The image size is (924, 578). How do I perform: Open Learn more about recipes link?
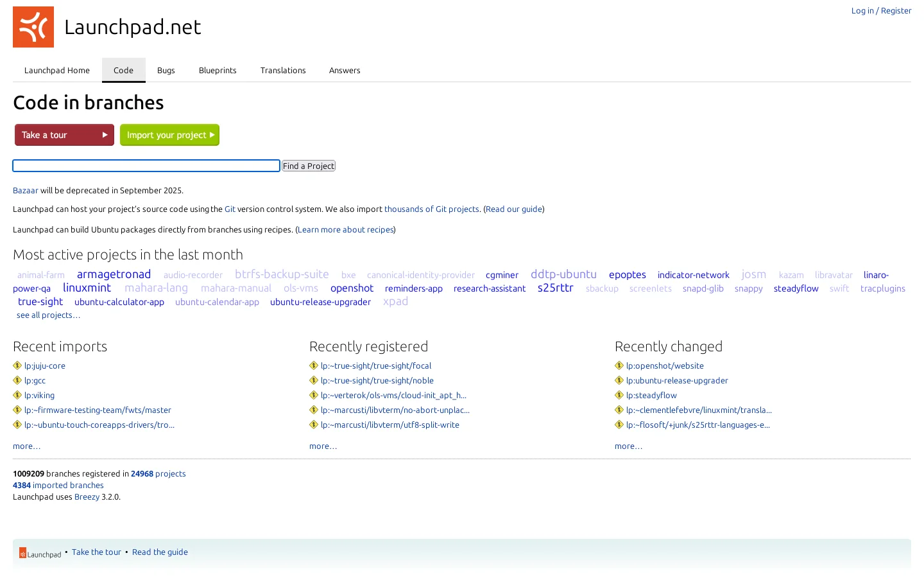pyautogui.click(x=345, y=229)
